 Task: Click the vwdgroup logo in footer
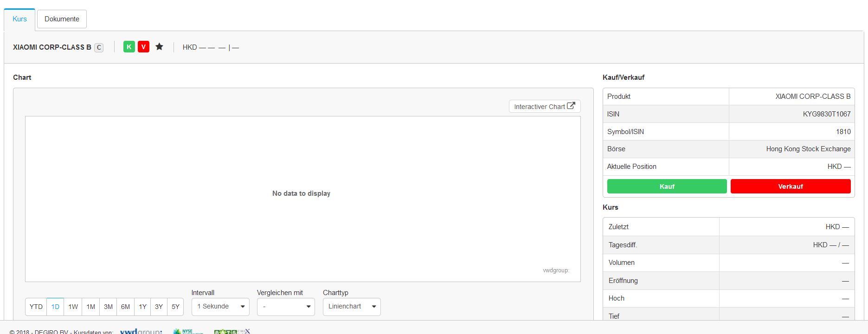click(141, 331)
